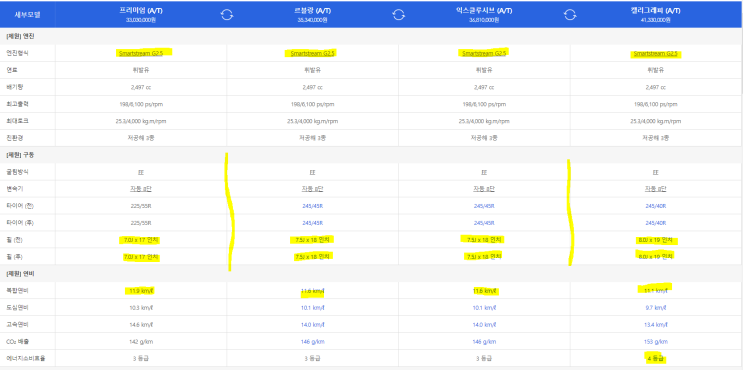Click 7.5J x 18 인치 under 르블랑 in 휠 (전) row
The height and width of the screenshot is (370, 743).
(312, 240)
